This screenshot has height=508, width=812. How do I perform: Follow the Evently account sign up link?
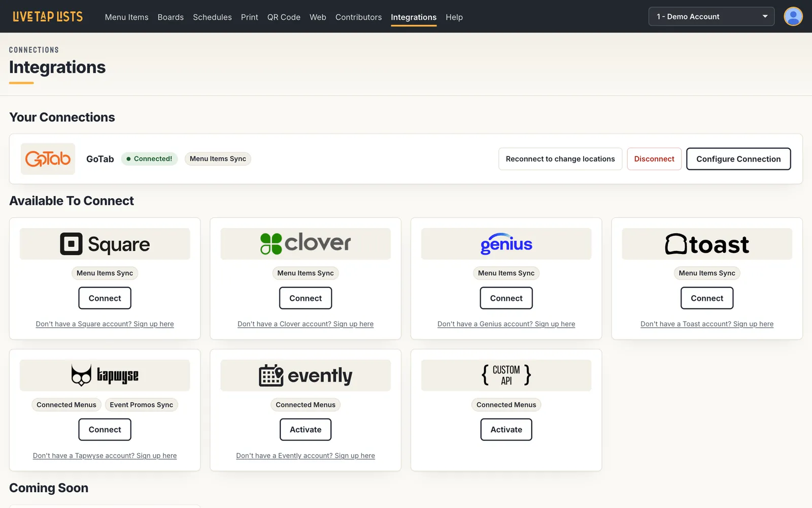[x=306, y=456]
